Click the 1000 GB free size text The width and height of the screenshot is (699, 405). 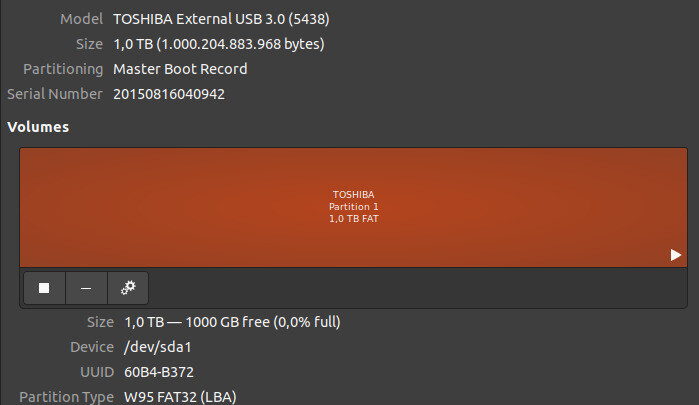232,323
